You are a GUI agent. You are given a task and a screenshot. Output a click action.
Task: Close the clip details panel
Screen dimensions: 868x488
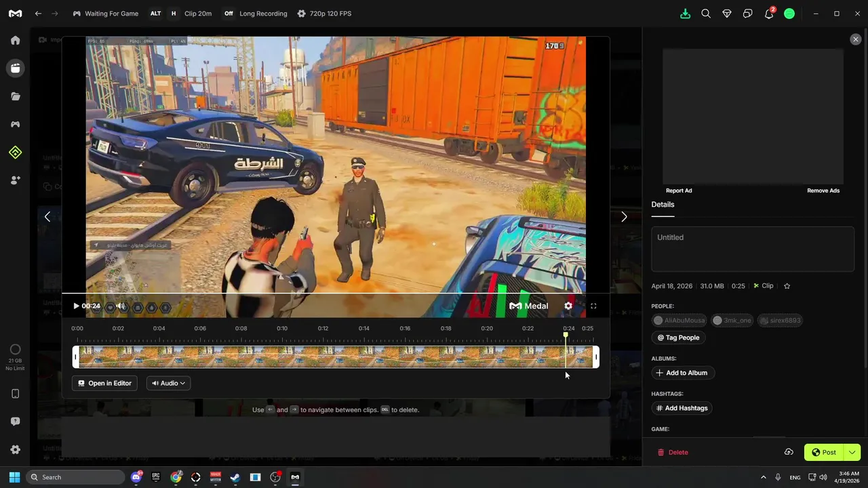click(855, 39)
